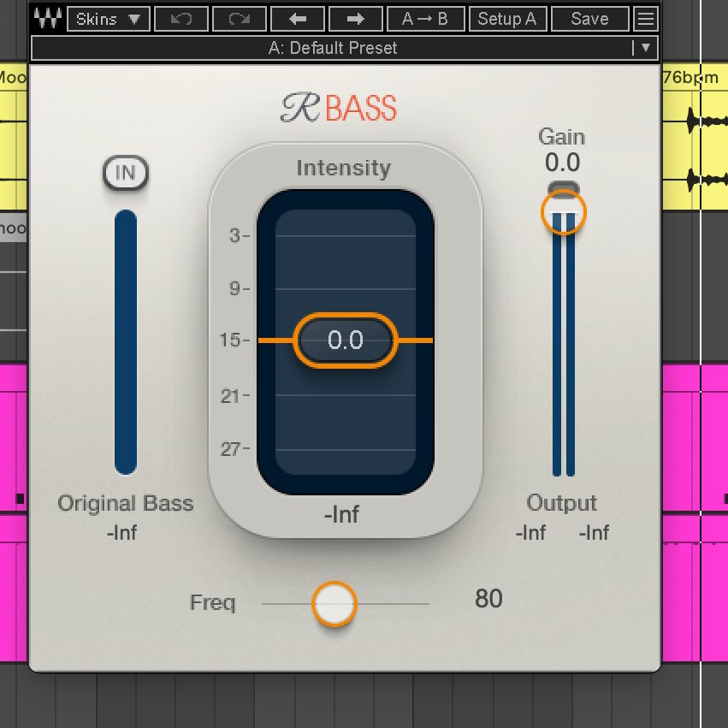The height and width of the screenshot is (728, 728).
Task: Toggle the IN original bass button
Action: point(126,173)
